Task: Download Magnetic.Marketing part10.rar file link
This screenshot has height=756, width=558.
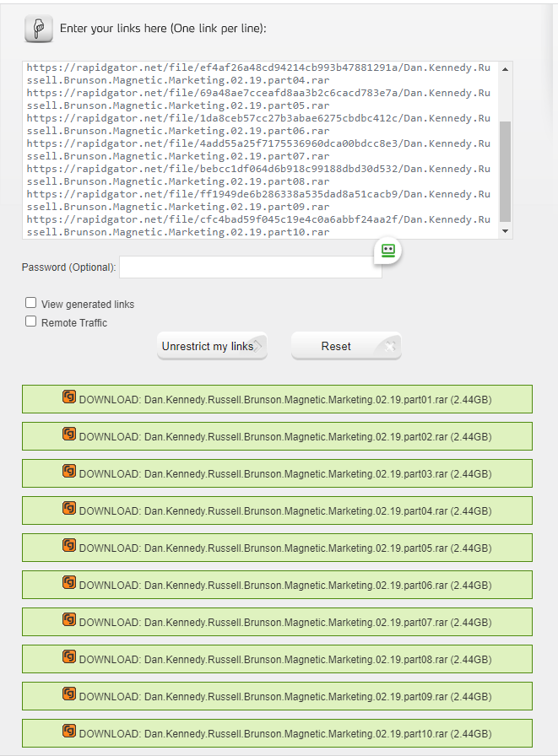Action: (277, 733)
